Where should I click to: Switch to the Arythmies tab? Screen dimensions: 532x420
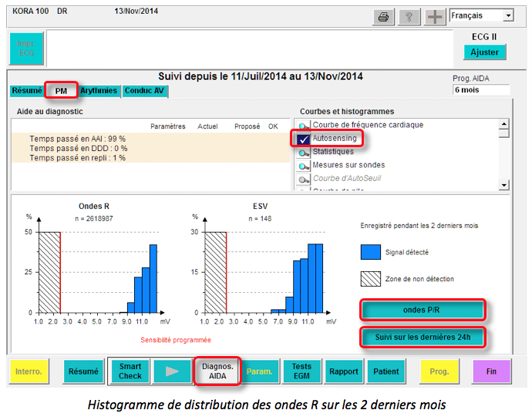pyautogui.click(x=99, y=91)
